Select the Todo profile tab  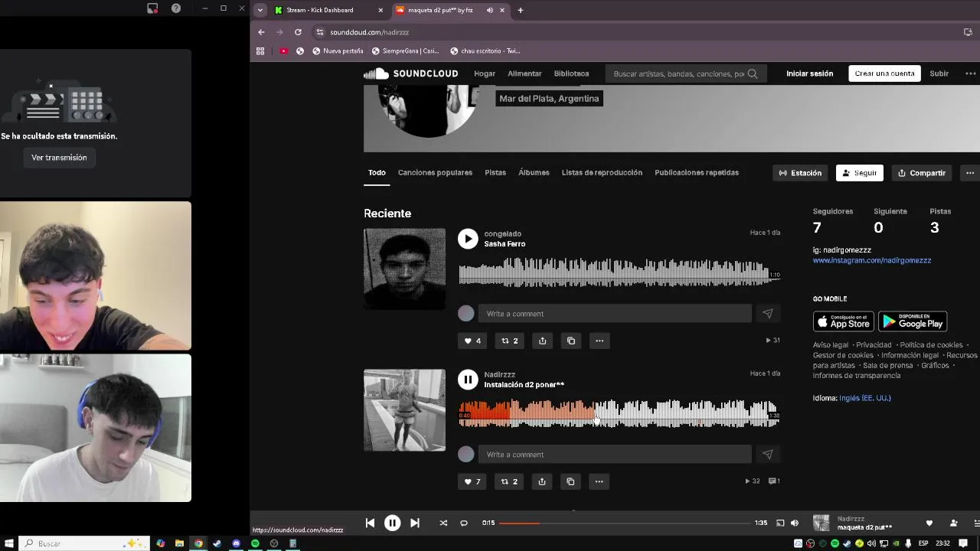(x=377, y=173)
